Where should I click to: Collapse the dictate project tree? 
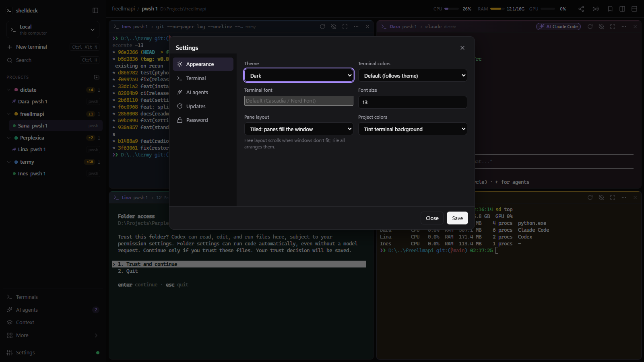coord(9,90)
